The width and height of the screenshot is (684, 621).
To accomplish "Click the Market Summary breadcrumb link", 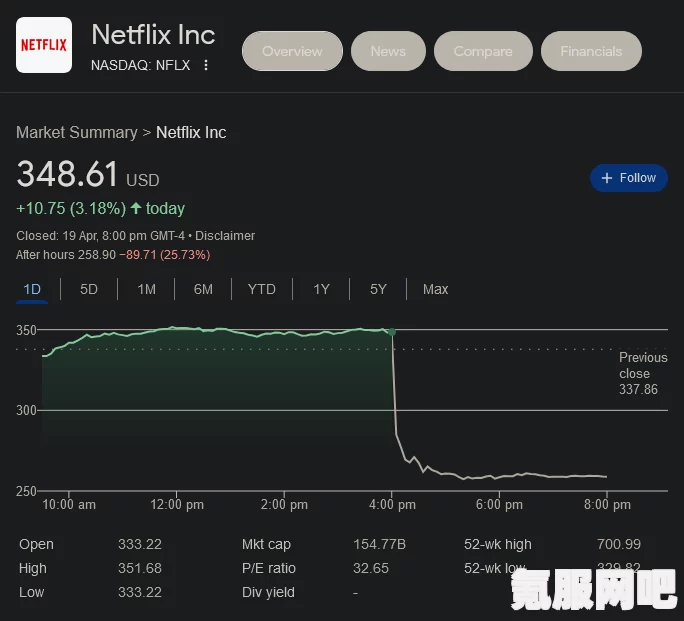I will pyautogui.click(x=77, y=133).
